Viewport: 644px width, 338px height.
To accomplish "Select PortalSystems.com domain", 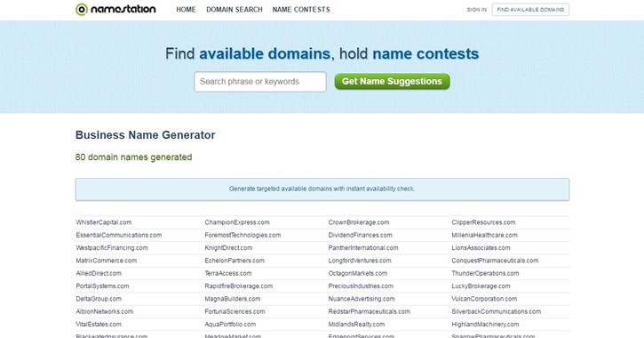I will click(102, 286).
